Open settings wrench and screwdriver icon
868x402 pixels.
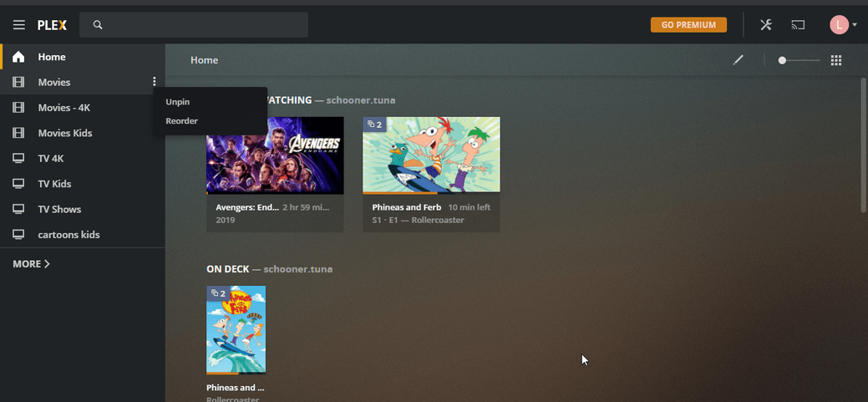[x=765, y=25]
